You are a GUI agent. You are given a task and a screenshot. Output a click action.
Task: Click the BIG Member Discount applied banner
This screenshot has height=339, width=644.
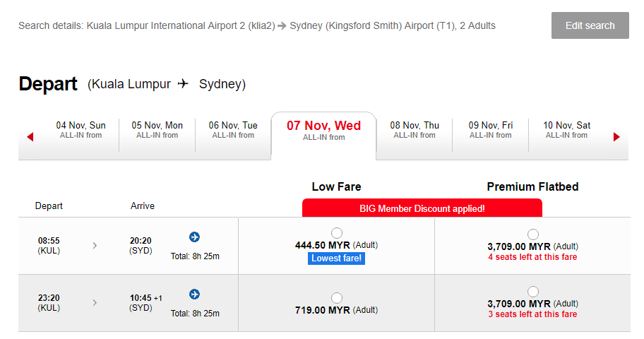[422, 208]
